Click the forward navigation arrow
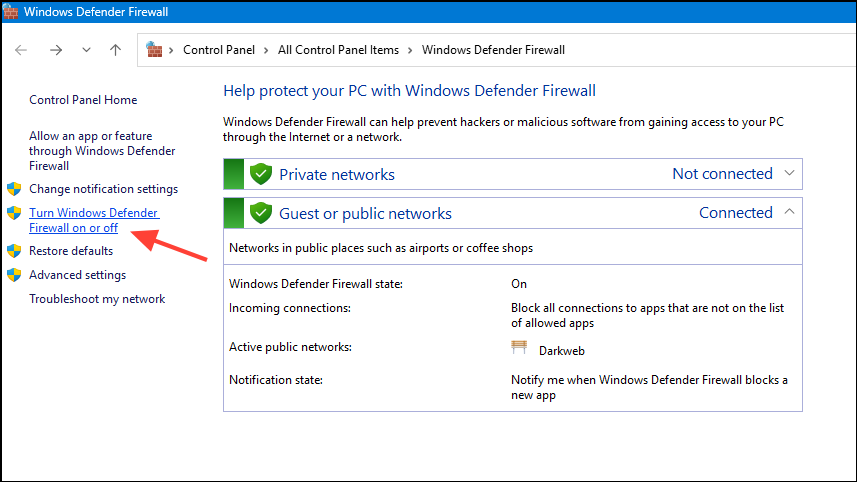 pos(56,50)
